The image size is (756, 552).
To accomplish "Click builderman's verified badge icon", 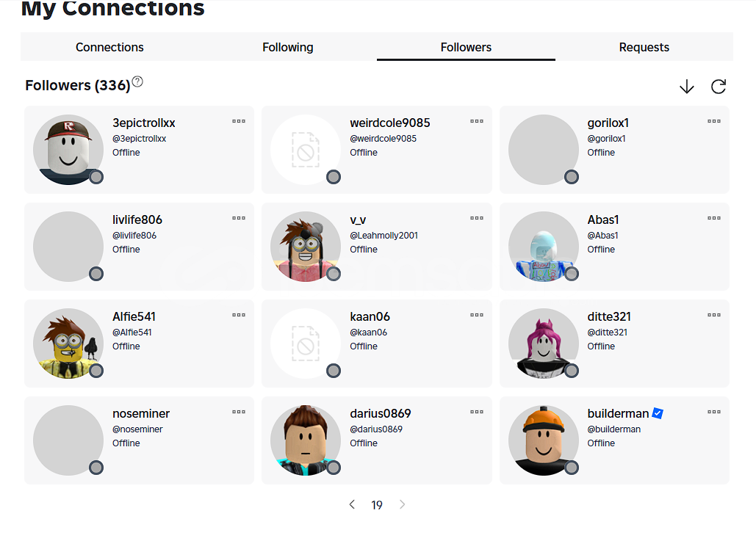I will point(658,413).
